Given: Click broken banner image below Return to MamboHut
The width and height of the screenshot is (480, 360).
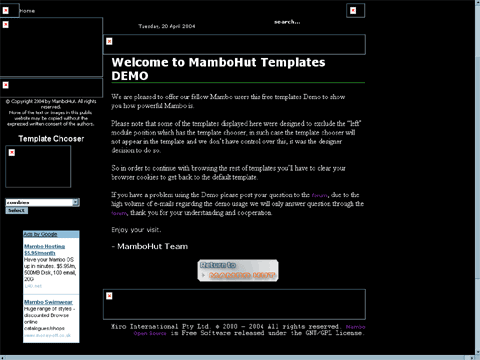Looking at the screenshot, I should (x=109, y=296).
